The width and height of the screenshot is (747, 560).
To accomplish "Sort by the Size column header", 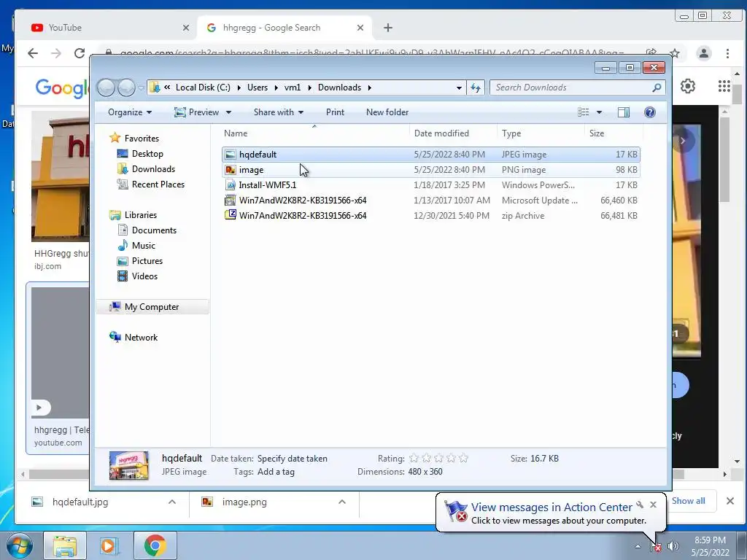I will 614,133.
